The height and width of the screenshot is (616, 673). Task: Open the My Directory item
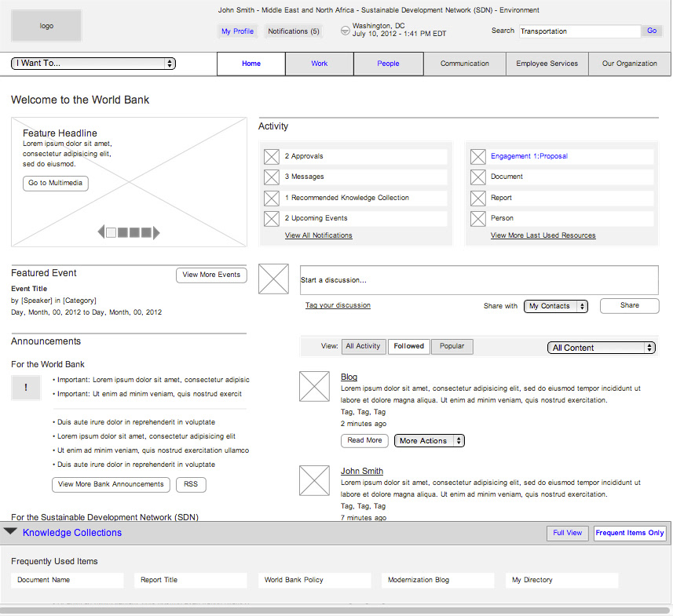561,580
